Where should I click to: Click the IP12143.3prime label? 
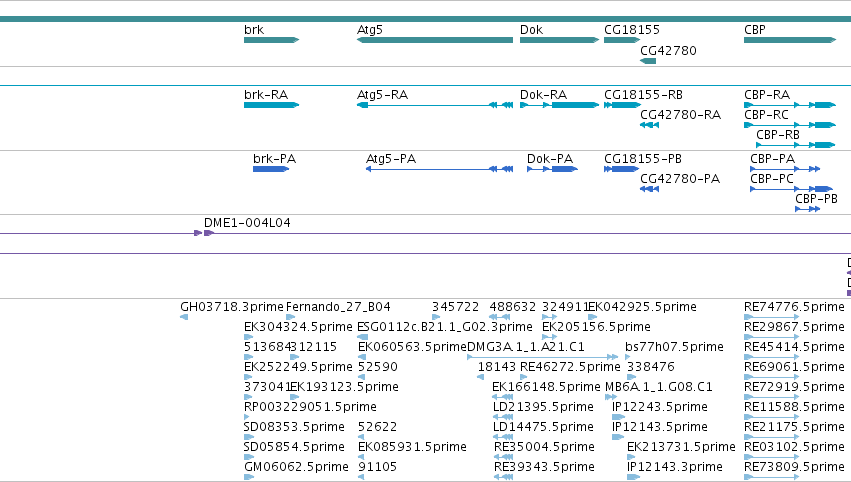[675, 467]
